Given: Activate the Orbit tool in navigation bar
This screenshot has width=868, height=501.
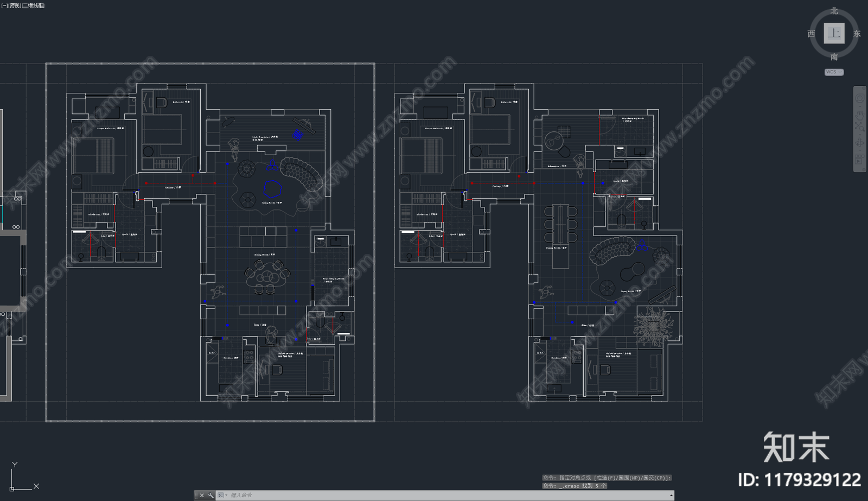Looking at the screenshot, I should click(x=860, y=143).
